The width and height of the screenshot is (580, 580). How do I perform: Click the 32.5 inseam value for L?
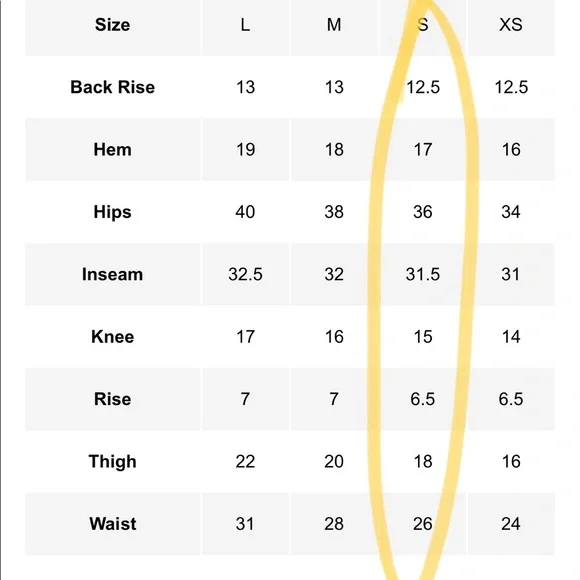click(245, 274)
